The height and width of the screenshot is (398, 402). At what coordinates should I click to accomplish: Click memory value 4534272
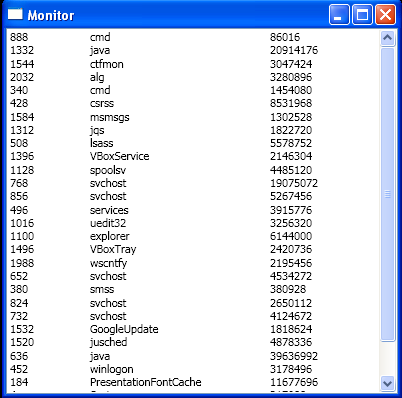[x=291, y=276]
